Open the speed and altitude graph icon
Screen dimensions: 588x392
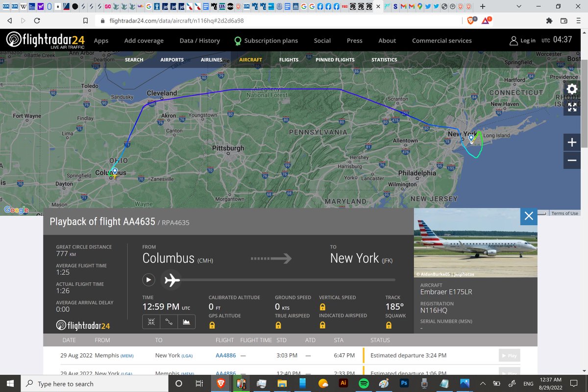tap(186, 321)
